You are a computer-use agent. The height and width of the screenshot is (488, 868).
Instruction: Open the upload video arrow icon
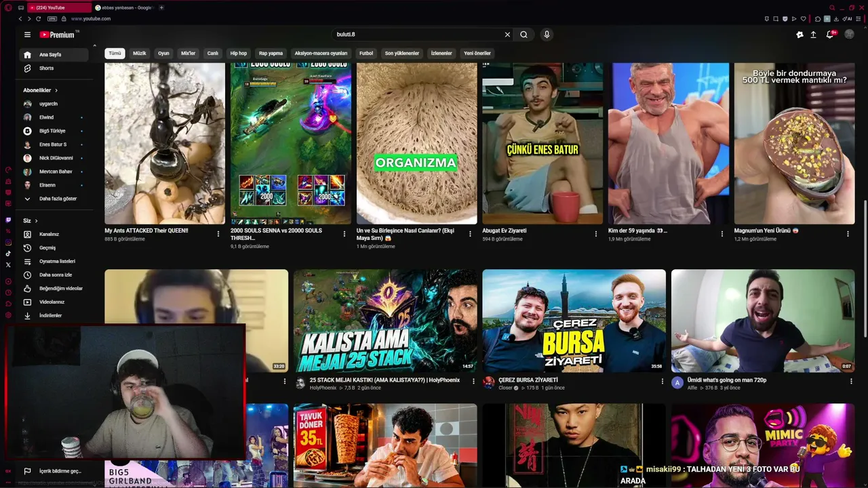(813, 35)
